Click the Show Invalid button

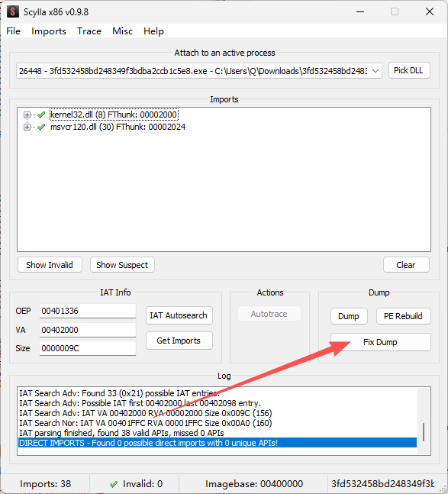coord(50,265)
